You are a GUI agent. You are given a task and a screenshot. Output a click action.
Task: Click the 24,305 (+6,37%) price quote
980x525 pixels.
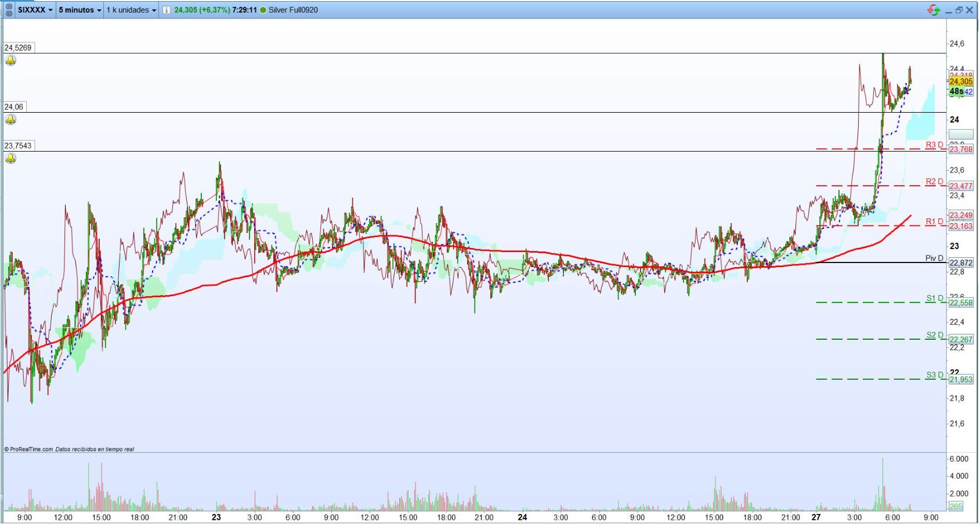coord(202,10)
